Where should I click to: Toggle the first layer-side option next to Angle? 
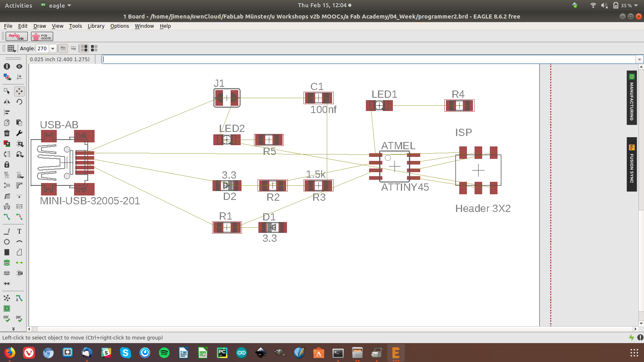coord(84,48)
